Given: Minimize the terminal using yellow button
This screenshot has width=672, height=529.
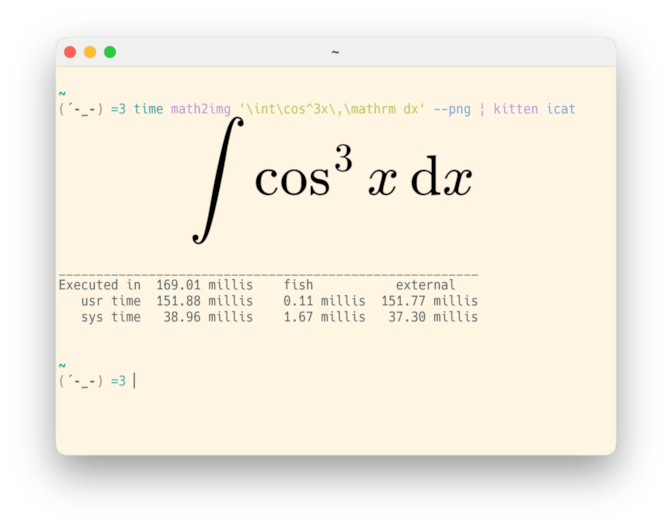Looking at the screenshot, I should [x=90, y=52].
